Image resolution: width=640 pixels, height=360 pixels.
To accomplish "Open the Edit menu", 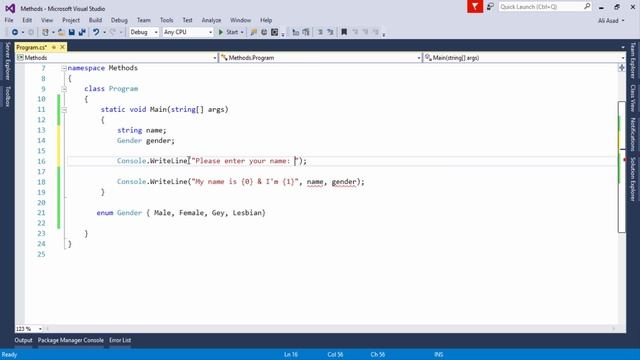I will [x=27, y=20].
